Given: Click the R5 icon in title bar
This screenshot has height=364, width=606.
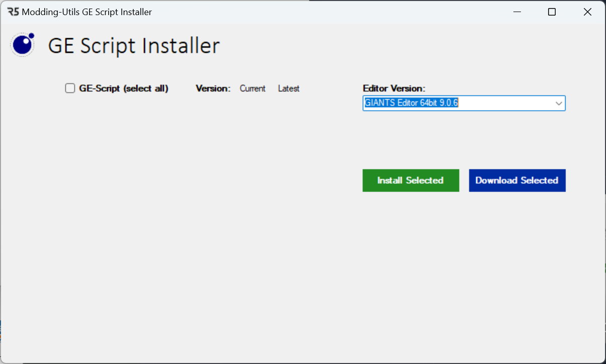Looking at the screenshot, I should point(13,12).
